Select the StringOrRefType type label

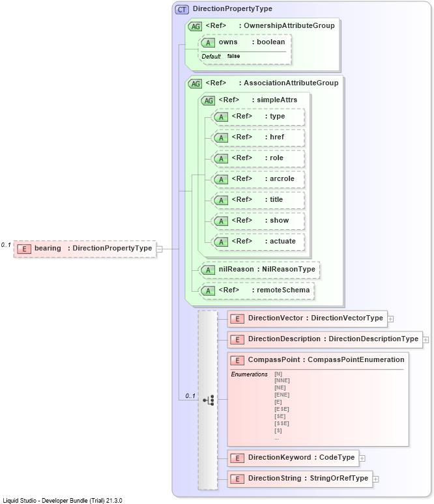coord(339,479)
